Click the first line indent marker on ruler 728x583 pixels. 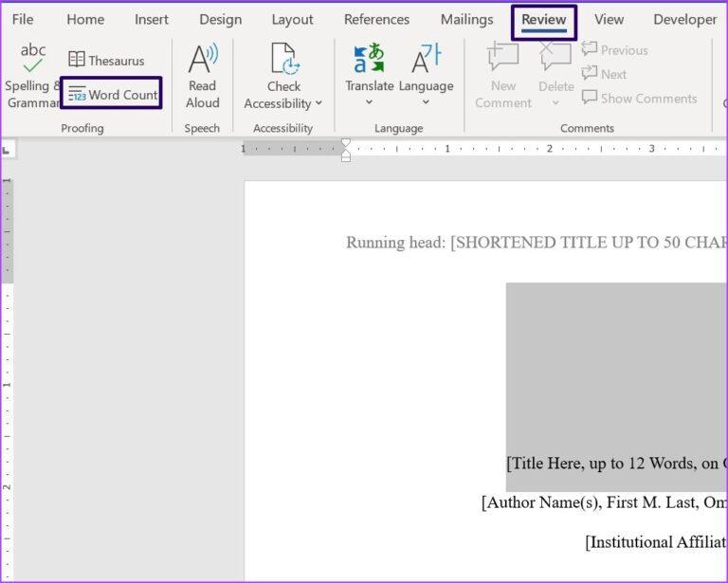(x=346, y=142)
